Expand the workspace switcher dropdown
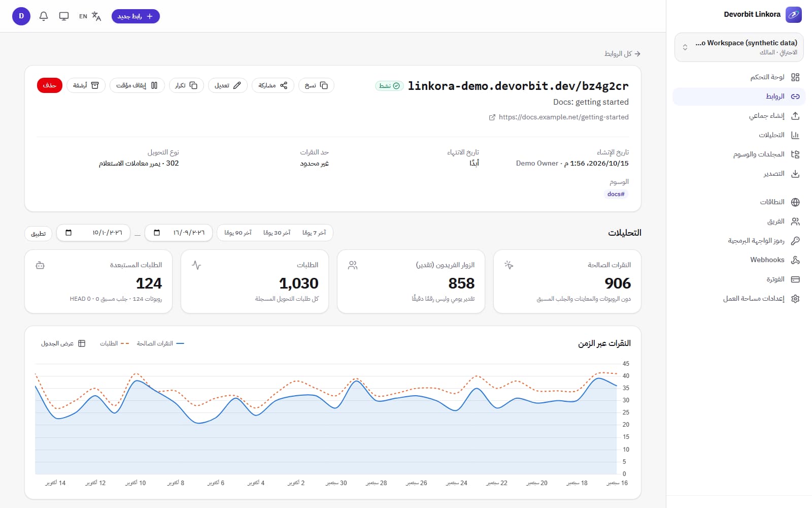This screenshot has height=508, width=812. click(739, 47)
